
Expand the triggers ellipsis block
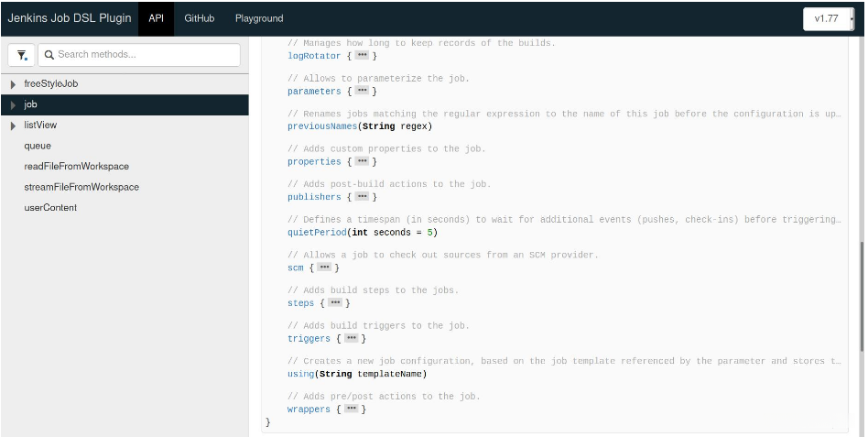(351, 339)
